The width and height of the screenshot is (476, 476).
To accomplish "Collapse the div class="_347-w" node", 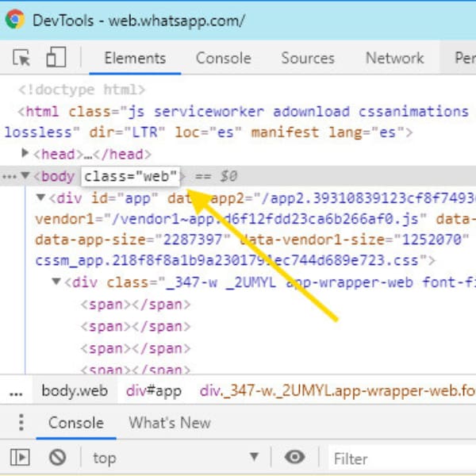I will [56, 282].
